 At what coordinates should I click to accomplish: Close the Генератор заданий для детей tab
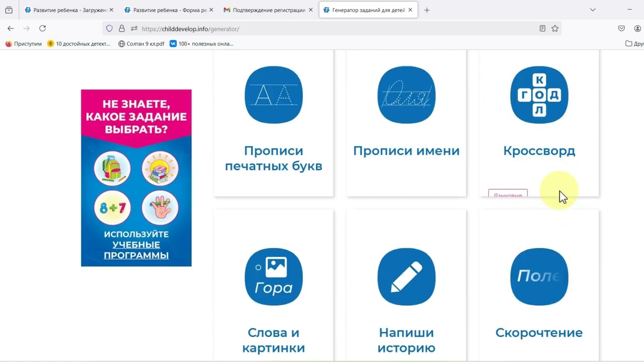[411, 10]
